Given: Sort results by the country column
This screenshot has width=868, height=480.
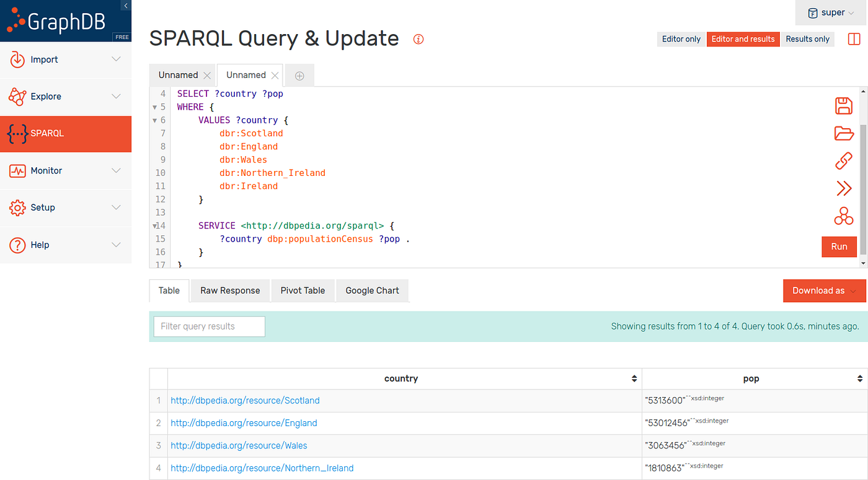Looking at the screenshot, I should tap(634, 379).
